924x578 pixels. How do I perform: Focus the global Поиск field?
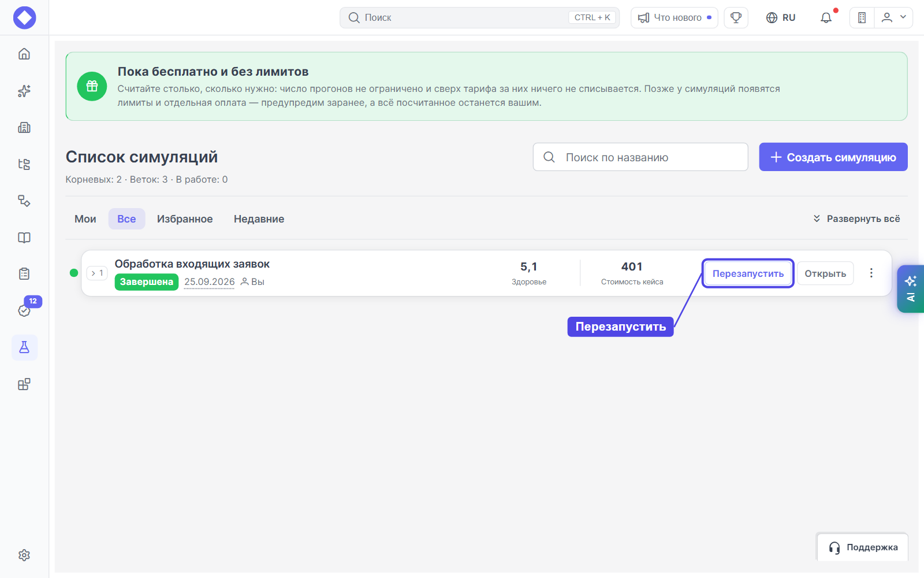click(x=479, y=17)
